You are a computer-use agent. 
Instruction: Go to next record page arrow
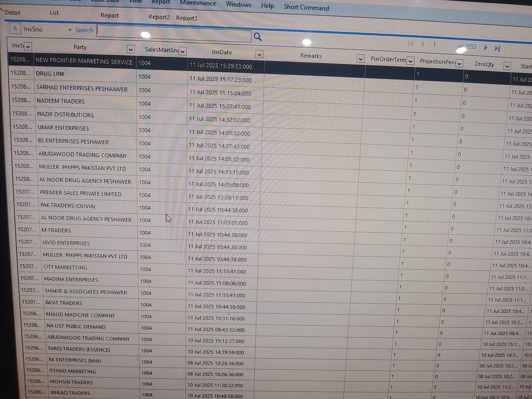[x=485, y=47]
